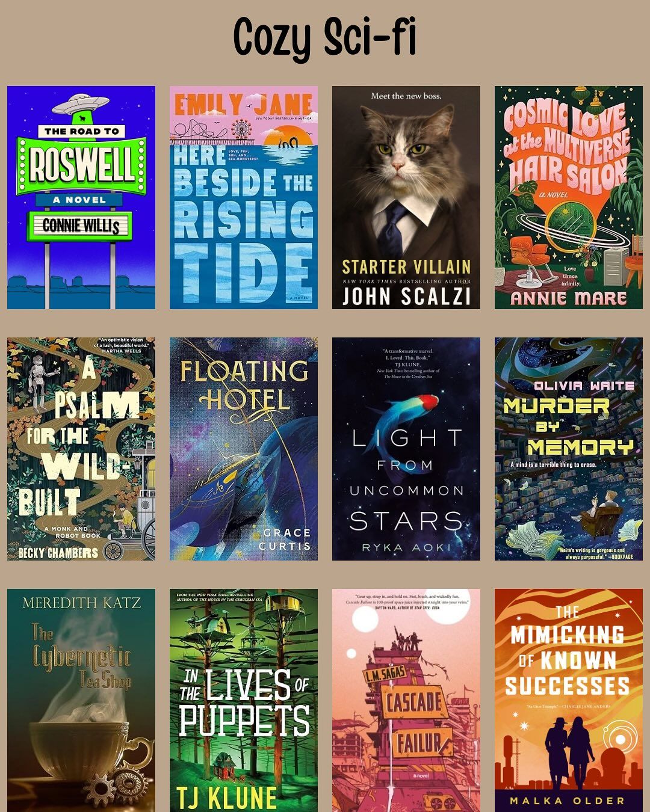The image size is (650, 812).
Task: Click the Starter Villain cat cover
Action: tap(406, 197)
